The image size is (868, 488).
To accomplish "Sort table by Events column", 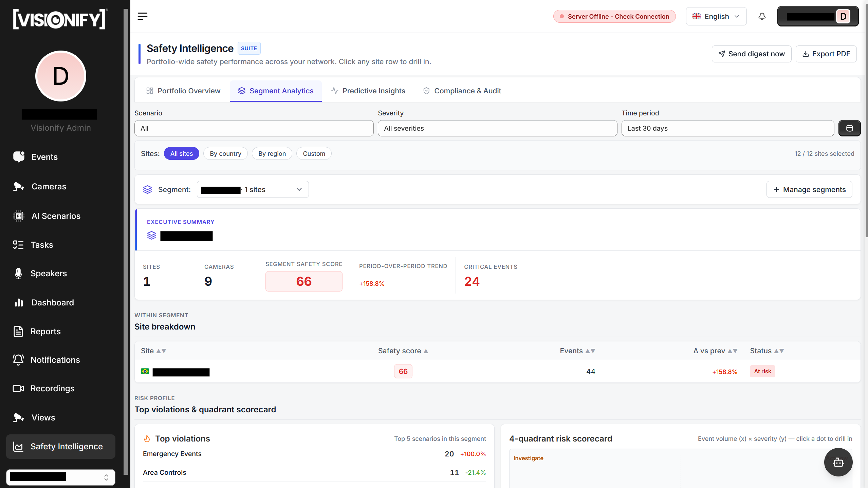I will (x=577, y=351).
